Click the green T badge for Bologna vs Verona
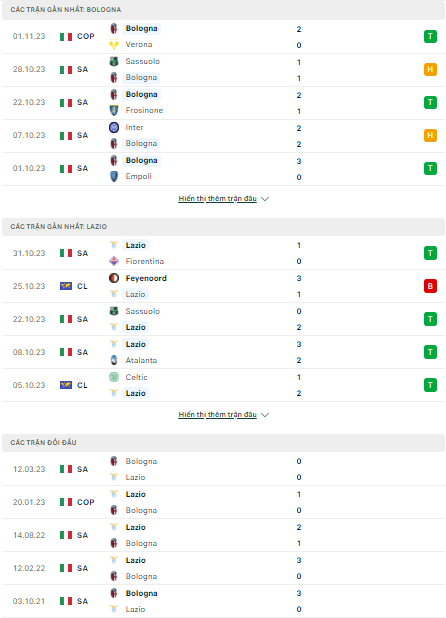Screen dimensions: 446x618 point(430,37)
